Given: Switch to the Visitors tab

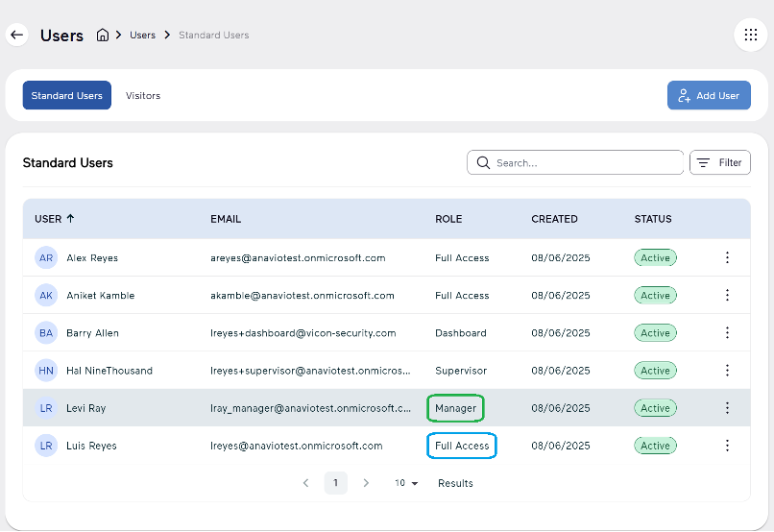Looking at the screenshot, I should (143, 96).
